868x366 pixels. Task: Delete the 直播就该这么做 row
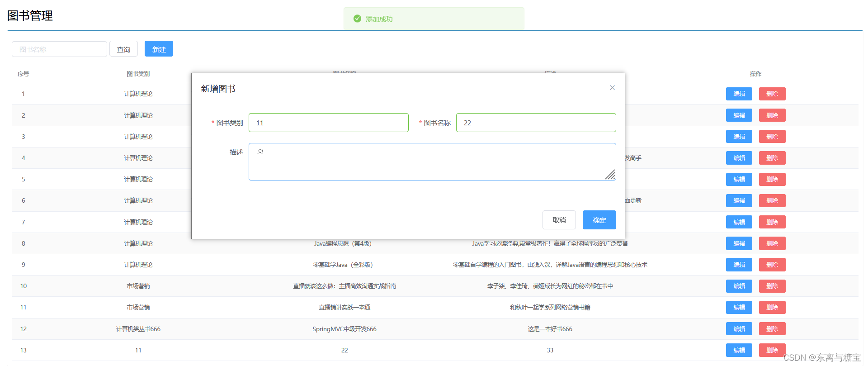click(772, 286)
